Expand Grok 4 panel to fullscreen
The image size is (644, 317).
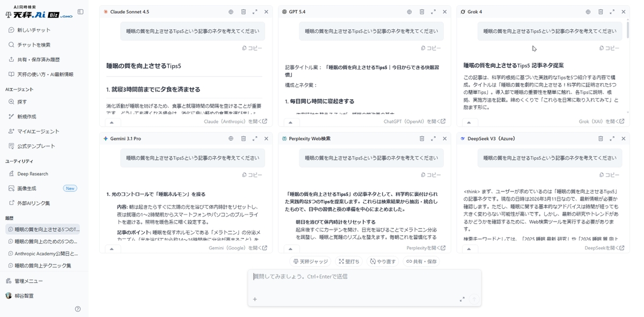pyautogui.click(x=612, y=12)
